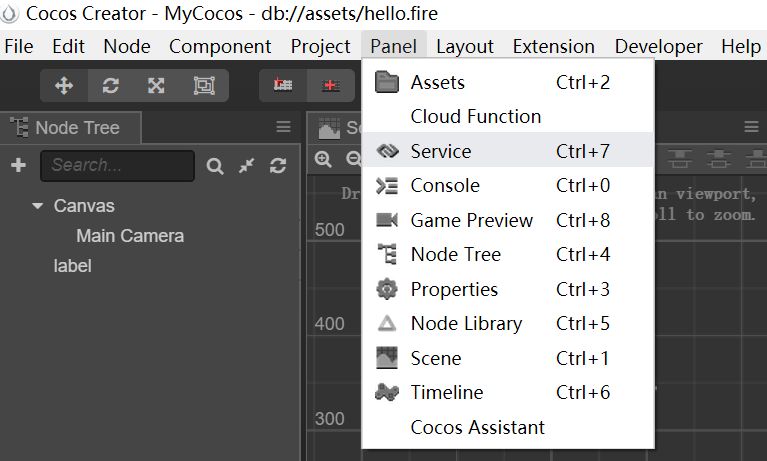Select the Main Camera node
The width and height of the screenshot is (767, 461).
130,236
